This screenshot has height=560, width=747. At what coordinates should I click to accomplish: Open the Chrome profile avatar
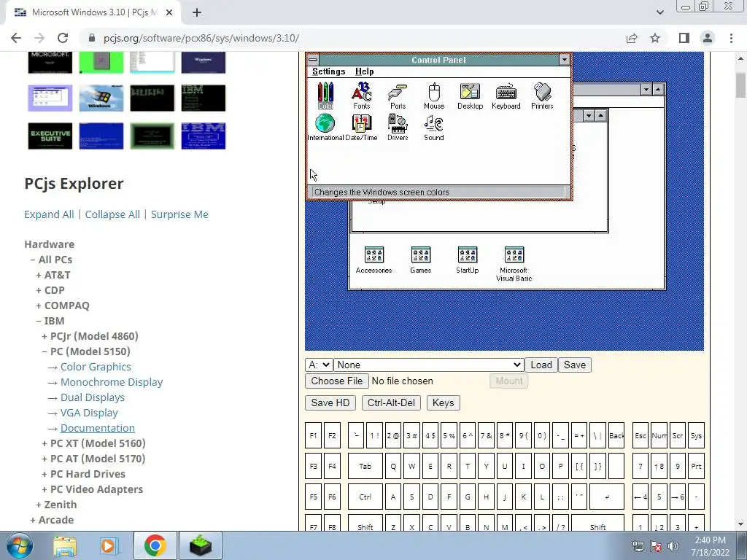point(708,38)
